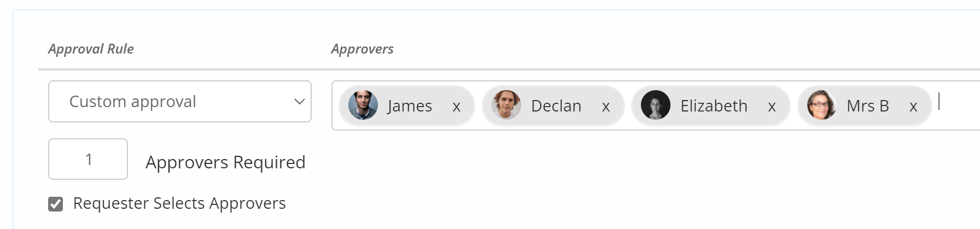Select the Mrs B name chip
The width and height of the screenshot is (980, 229).
click(865, 105)
